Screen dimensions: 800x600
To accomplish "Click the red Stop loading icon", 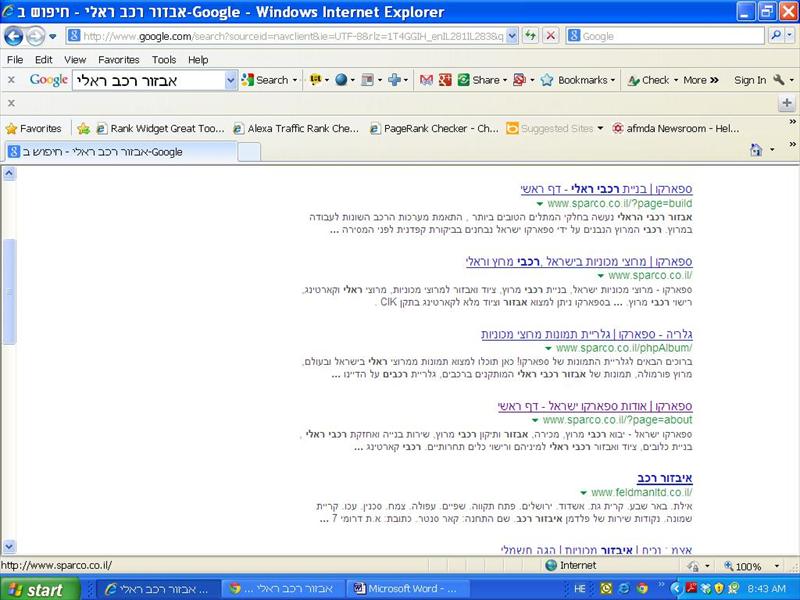I will click(x=550, y=36).
